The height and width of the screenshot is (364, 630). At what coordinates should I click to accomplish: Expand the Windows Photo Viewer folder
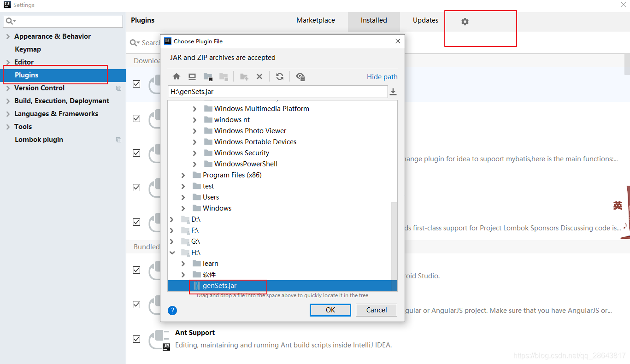tap(194, 131)
